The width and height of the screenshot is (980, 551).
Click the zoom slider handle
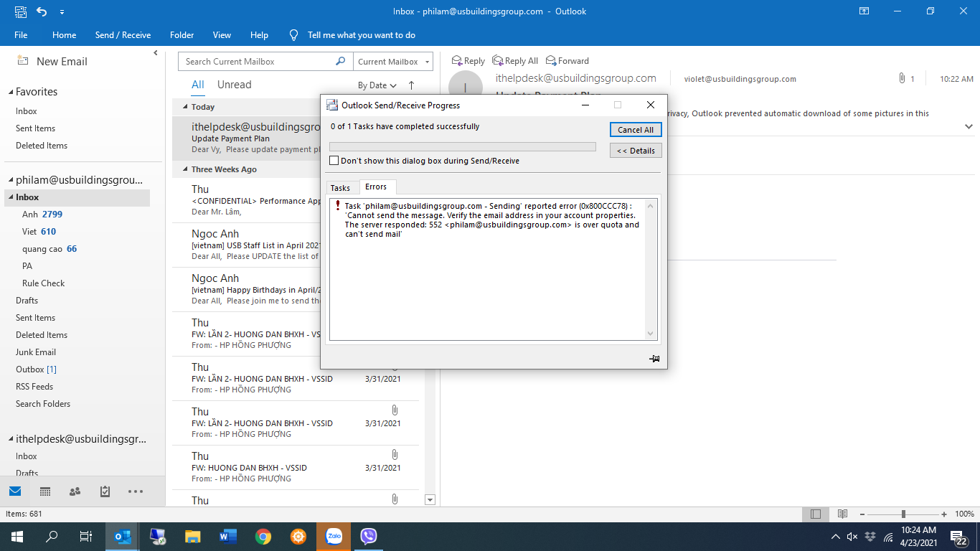click(903, 514)
